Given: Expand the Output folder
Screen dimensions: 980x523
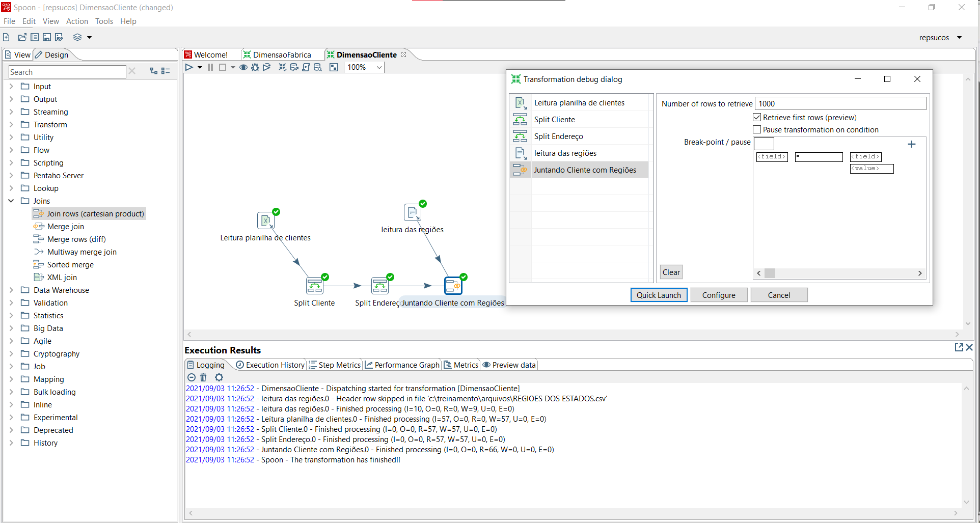Looking at the screenshot, I should 11,99.
